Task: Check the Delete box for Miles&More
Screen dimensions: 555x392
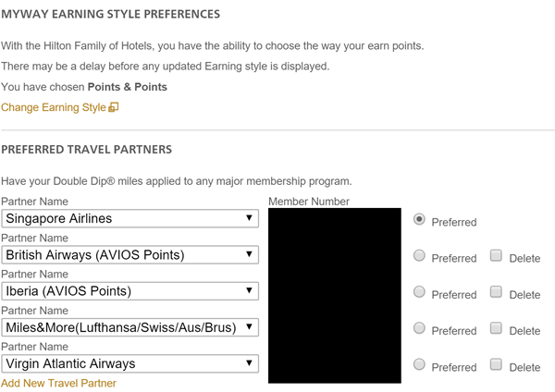Action: tap(496, 328)
